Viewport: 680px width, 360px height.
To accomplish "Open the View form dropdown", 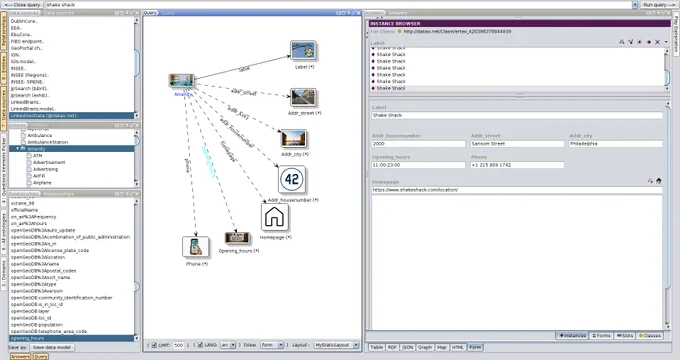I will pos(281,345).
